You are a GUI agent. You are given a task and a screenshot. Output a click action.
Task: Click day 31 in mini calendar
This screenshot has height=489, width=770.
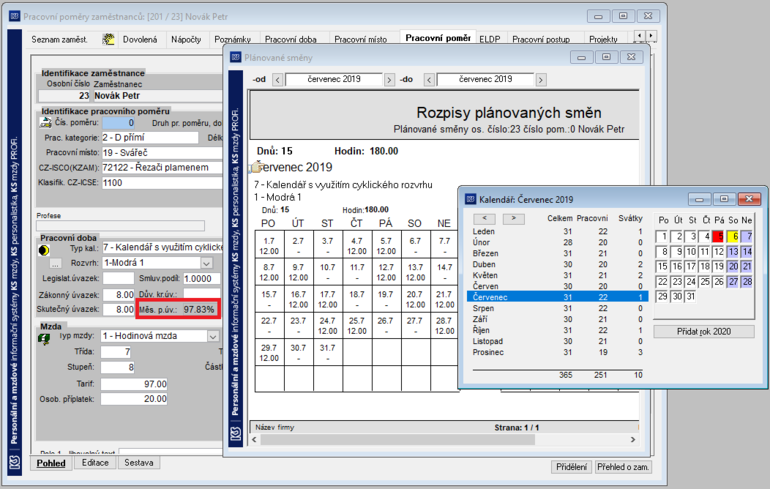690,297
